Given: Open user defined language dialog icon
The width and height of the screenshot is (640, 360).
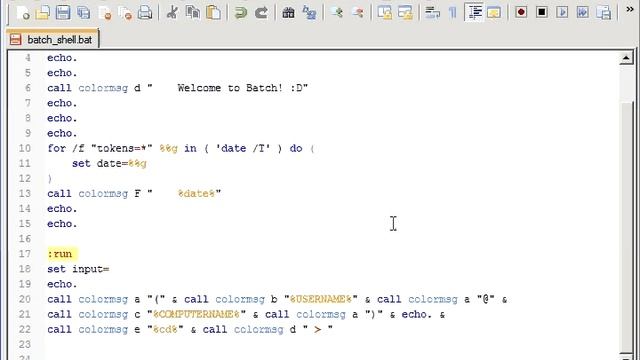Looking at the screenshot, I should click(494, 13).
